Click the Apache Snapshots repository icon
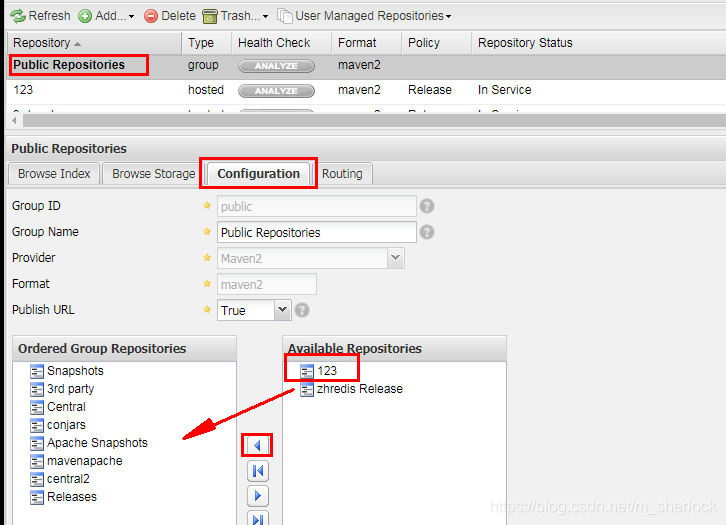The image size is (726, 525). (x=37, y=444)
